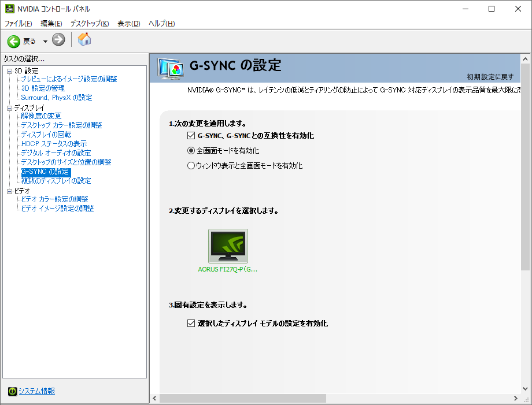Viewport: 532px width, 405px height.
Task: Select the AORUS FI27Q-P monitor icon
Action: pos(228,246)
